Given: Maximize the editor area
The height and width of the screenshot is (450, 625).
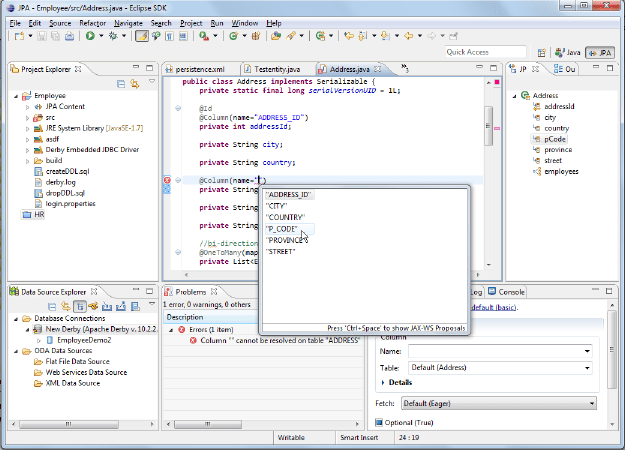Looking at the screenshot, I should click(x=493, y=68).
